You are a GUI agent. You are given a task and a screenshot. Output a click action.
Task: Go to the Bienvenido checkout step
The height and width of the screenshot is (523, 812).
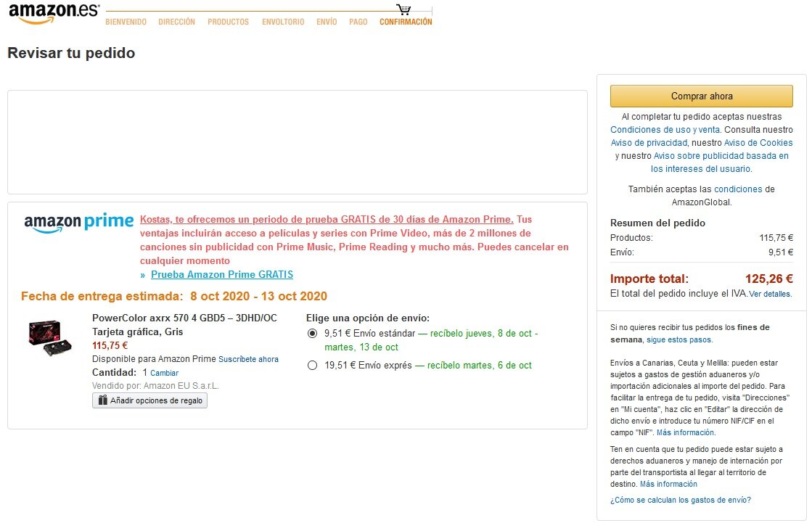126,22
